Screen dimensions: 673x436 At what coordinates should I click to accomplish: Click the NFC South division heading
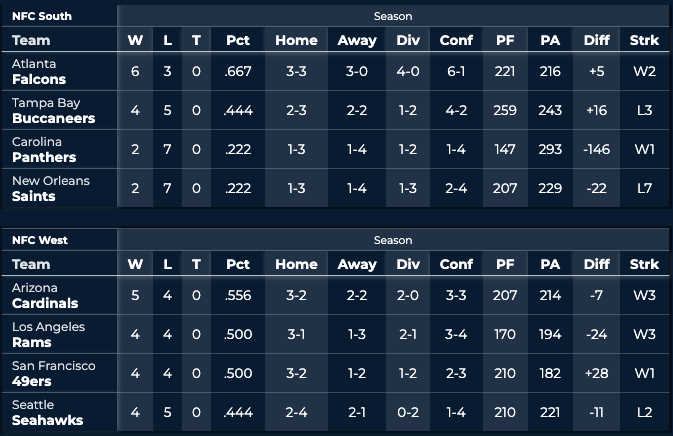(x=43, y=16)
